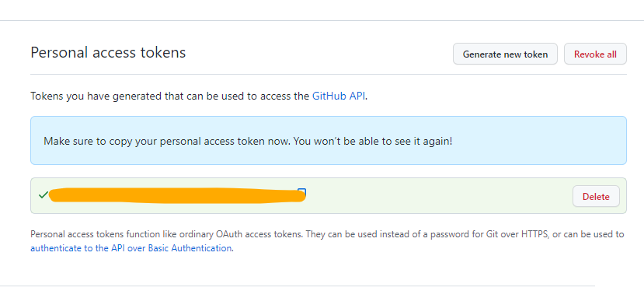The height and width of the screenshot is (291, 644).
Task: Revoke all personal access tokens
Action: tap(595, 54)
